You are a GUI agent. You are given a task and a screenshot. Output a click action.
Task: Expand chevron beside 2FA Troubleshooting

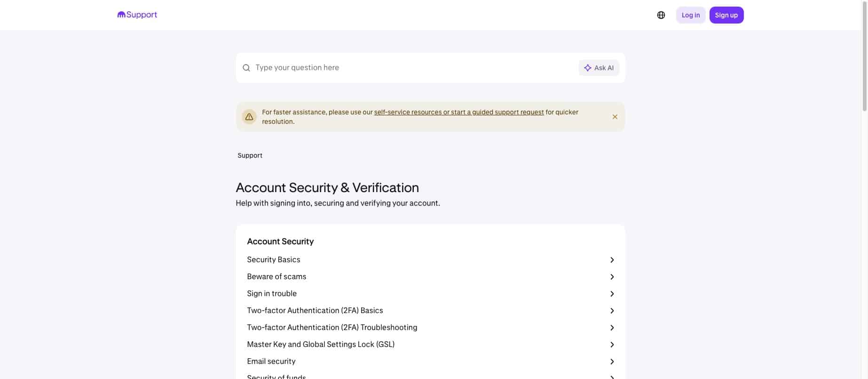pyautogui.click(x=612, y=328)
